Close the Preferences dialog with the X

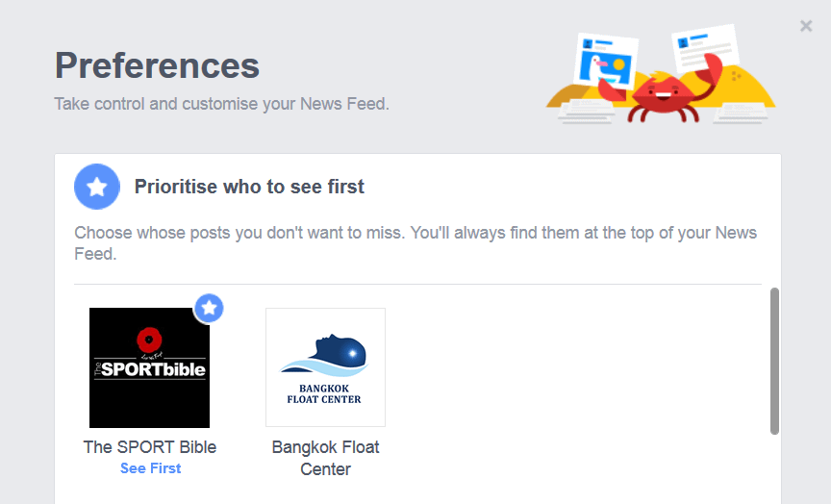click(x=806, y=26)
